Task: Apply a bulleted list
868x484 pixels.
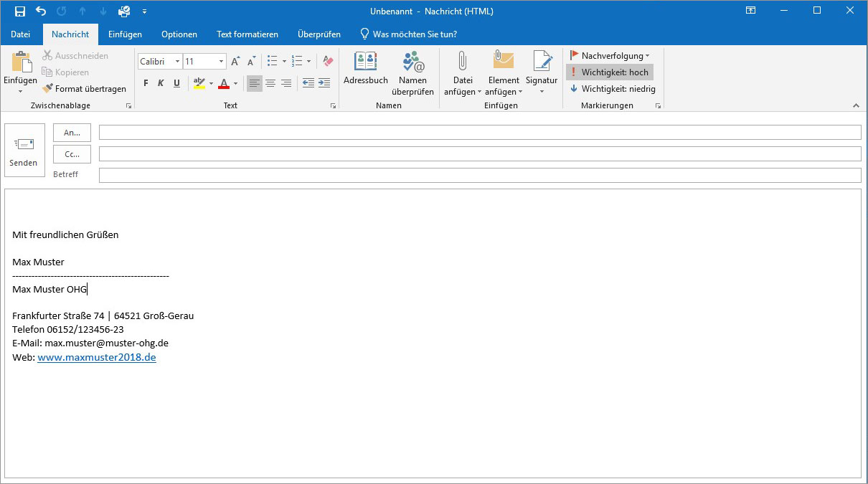Action: pyautogui.click(x=273, y=62)
